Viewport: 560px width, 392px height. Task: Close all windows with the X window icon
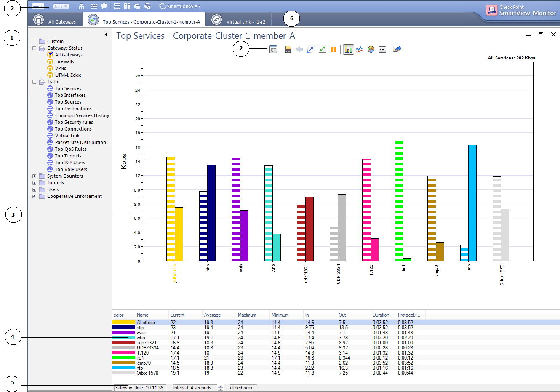point(147,6)
